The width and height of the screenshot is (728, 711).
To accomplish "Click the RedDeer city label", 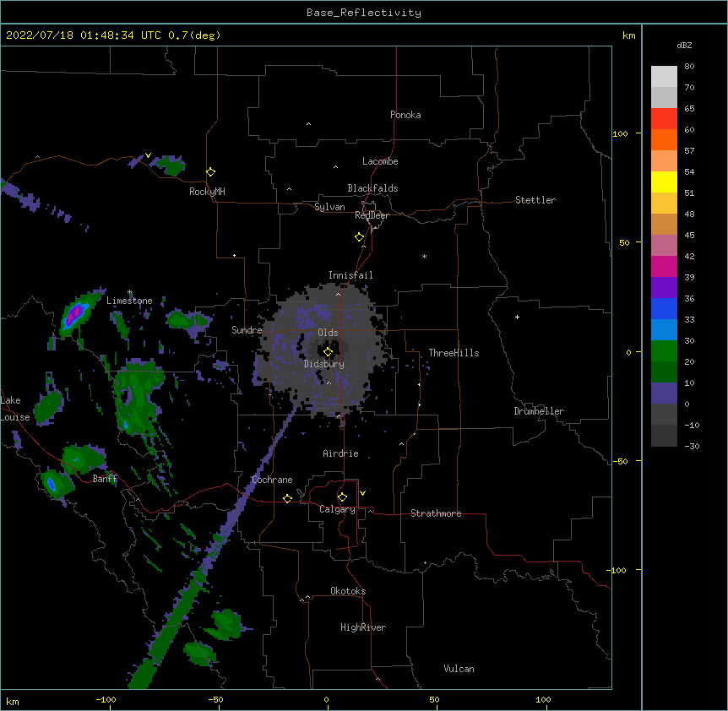I will (x=372, y=215).
